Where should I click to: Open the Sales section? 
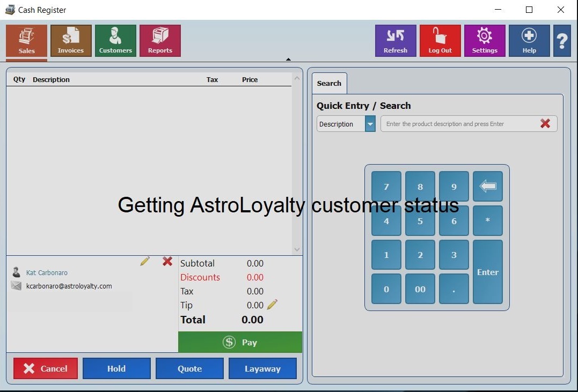(26, 41)
